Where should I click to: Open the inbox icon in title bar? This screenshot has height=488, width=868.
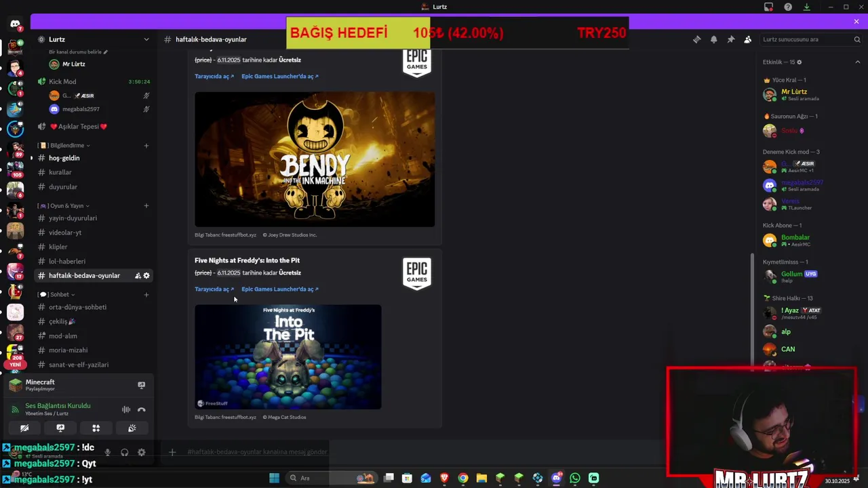[768, 7]
